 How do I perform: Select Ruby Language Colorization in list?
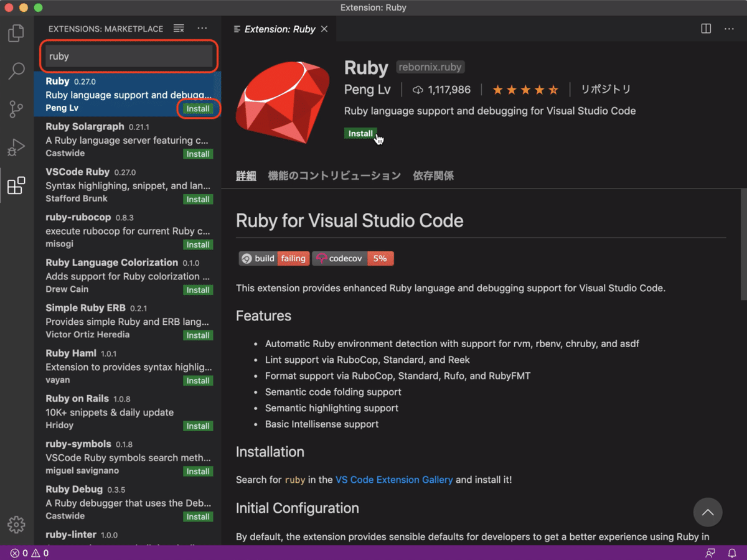[128, 276]
